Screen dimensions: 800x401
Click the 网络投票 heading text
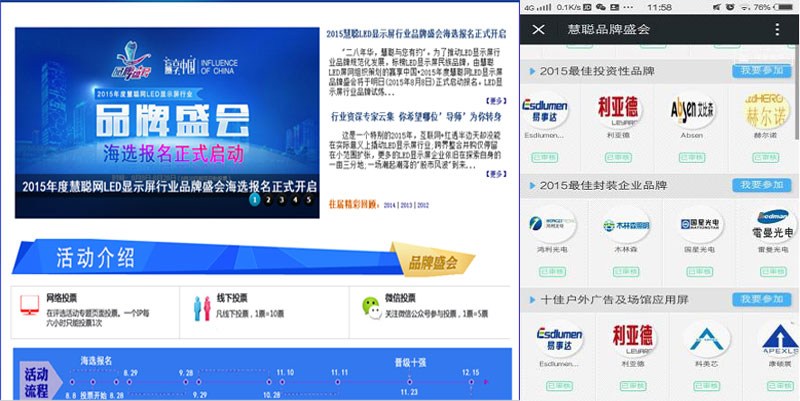[62, 298]
